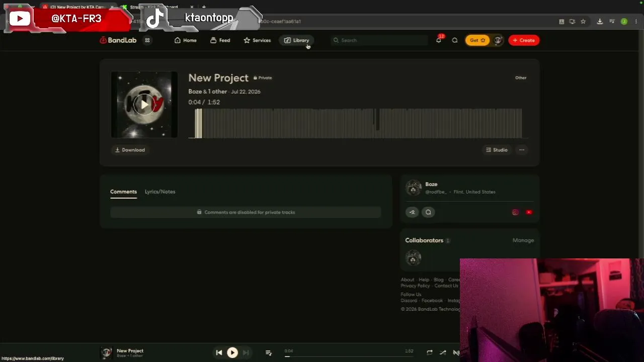Message Boze using the chat icon
644x362 pixels.
tap(428, 212)
